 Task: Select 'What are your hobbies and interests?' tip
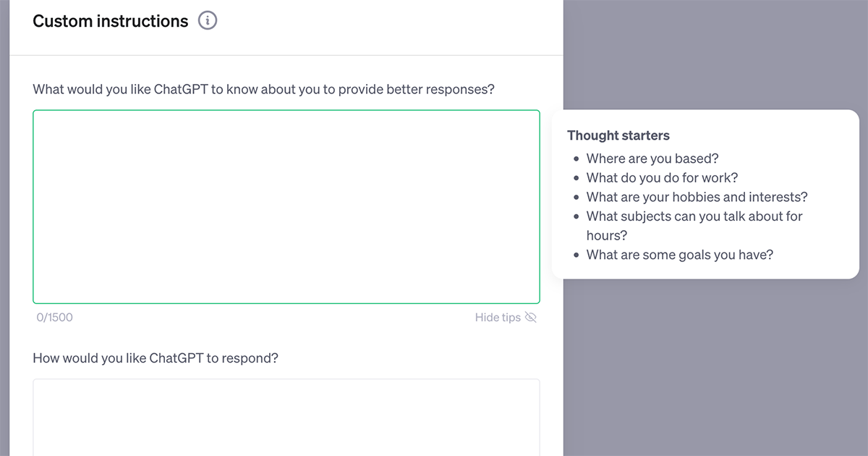pyautogui.click(x=697, y=197)
